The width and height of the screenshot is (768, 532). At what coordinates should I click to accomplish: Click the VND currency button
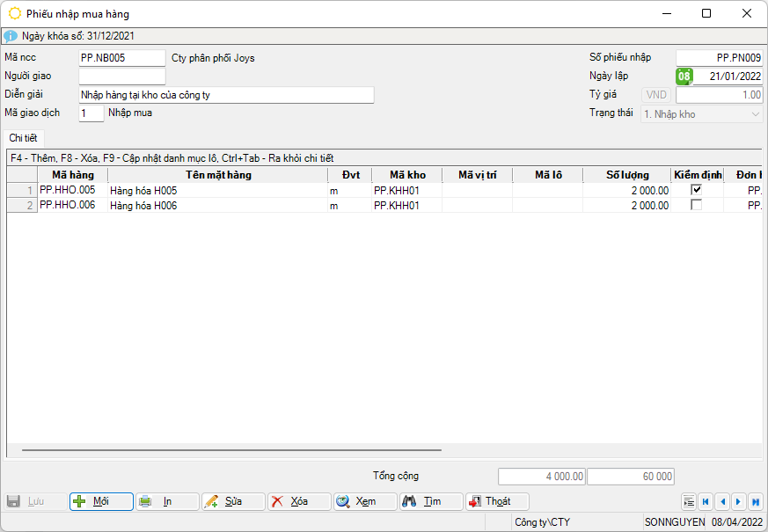[x=657, y=95]
